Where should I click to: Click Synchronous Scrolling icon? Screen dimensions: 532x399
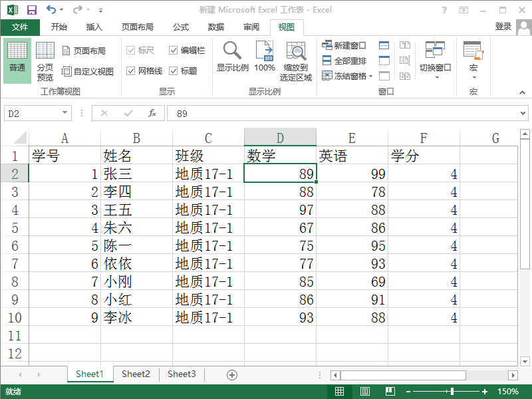coord(405,61)
